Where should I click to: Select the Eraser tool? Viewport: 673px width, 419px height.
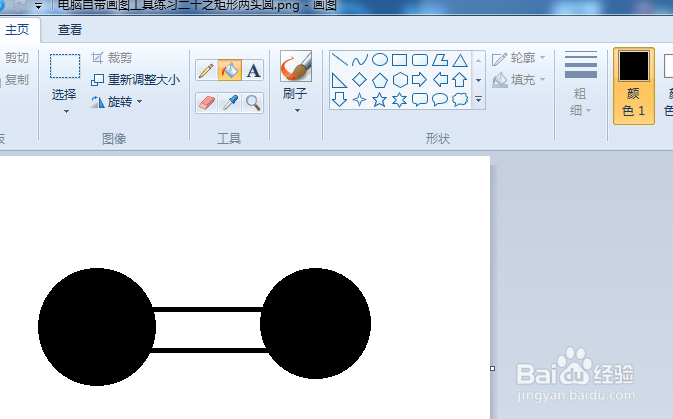206,103
